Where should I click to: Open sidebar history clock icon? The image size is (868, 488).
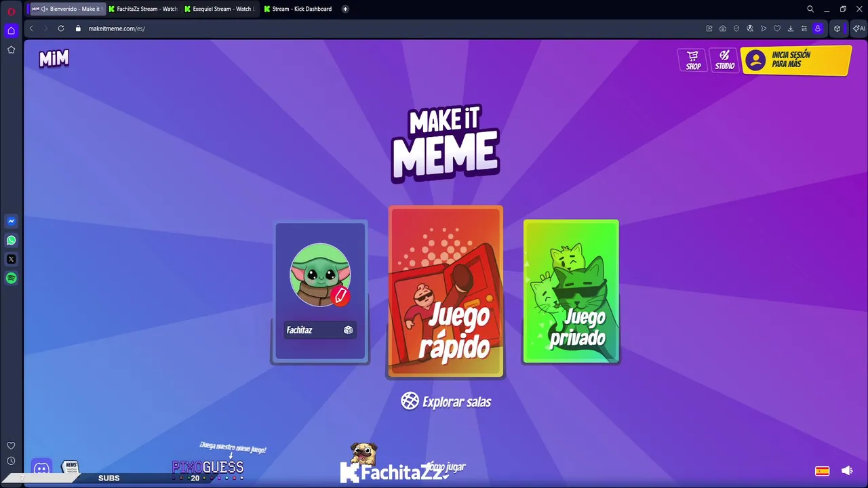(11, 461)
